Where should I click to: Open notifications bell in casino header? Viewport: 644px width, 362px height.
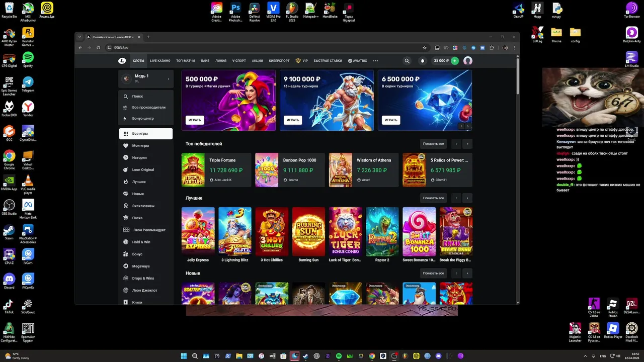click(x=423, y=61)
